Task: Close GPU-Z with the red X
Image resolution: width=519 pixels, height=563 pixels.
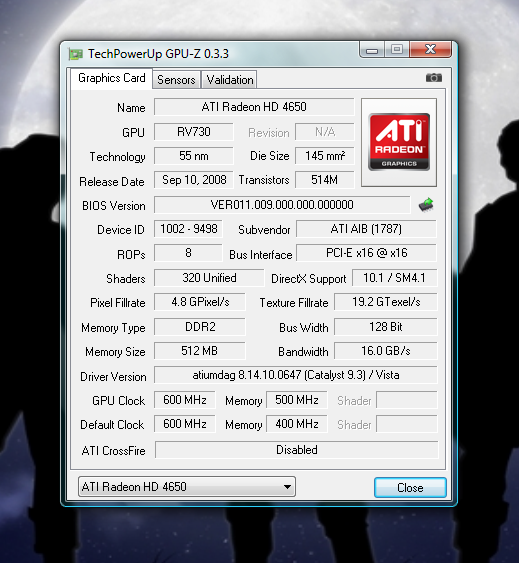Action: coord(430,50)
